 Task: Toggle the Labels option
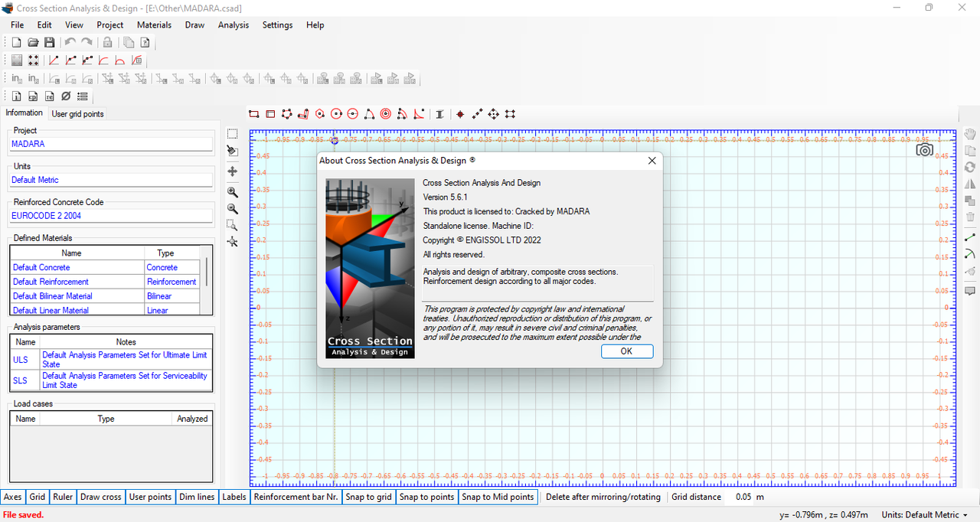[234, 497]
